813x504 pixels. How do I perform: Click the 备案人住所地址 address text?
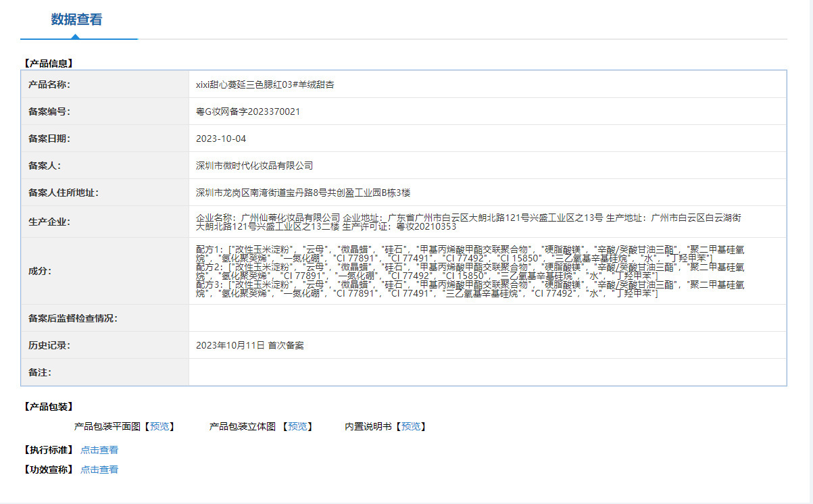[x=303, y=193]
